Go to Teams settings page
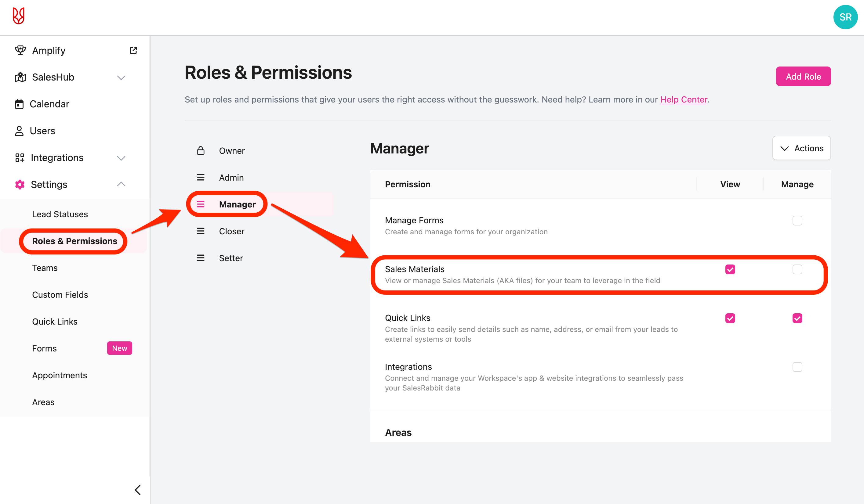Image resolution: width=864 pixels, height=504 pixels. (x=45, y=268)
